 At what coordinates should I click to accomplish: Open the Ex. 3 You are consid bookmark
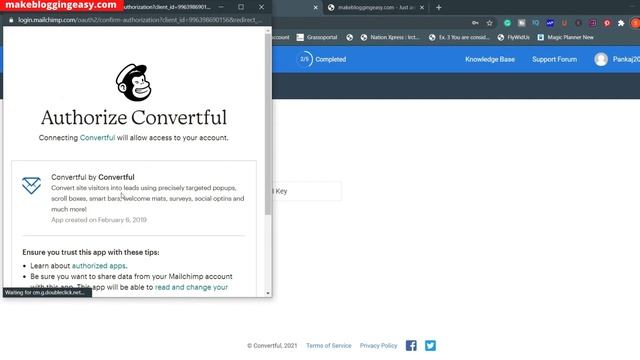tap(459, 37)
